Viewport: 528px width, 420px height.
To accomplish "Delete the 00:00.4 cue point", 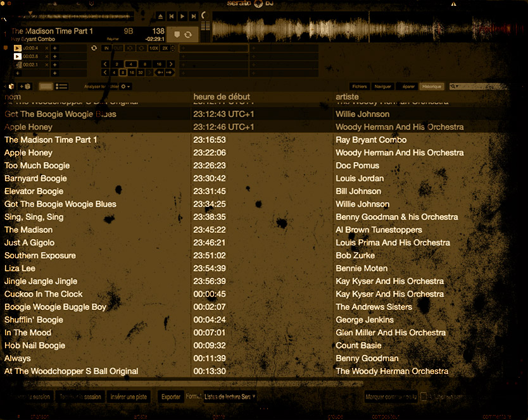I will tap(46, 48).
